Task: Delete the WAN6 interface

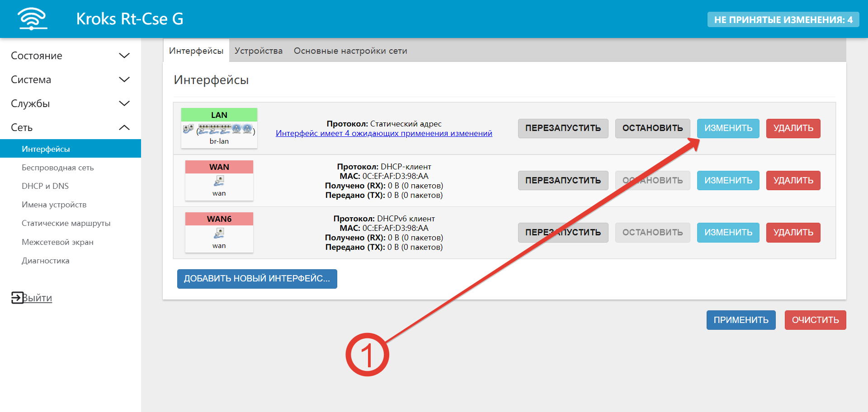Action: pyautogui.click(x=793, y=232)
